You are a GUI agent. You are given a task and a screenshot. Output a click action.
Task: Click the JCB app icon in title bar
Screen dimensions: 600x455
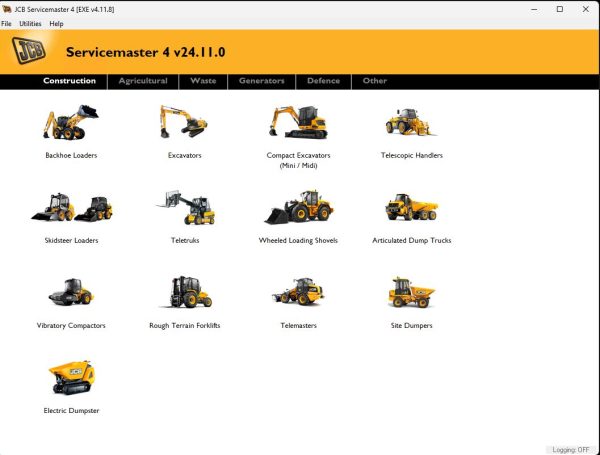[x=7, y=9]
